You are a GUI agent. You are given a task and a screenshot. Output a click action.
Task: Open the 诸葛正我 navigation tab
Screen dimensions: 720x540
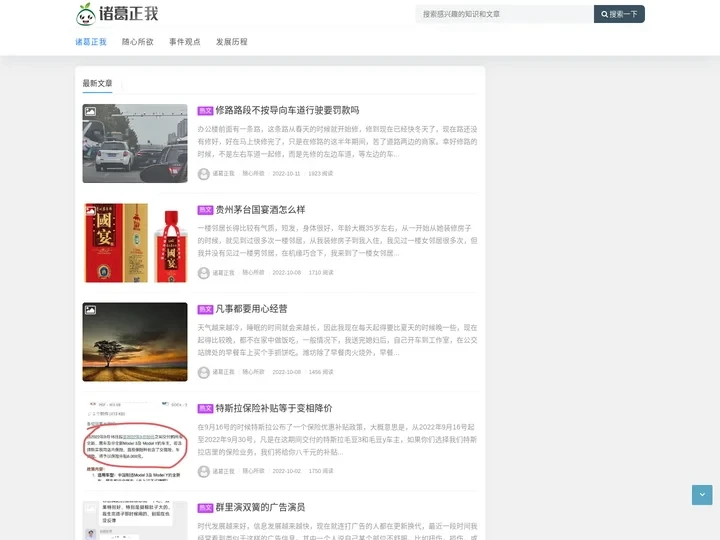point(91,42)
